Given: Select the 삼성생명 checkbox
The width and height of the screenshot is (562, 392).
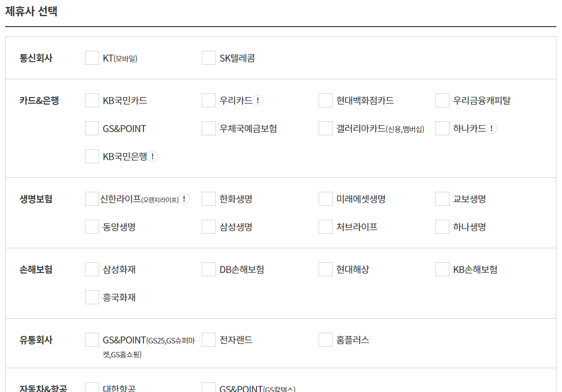Looking at the screenshot, I should pos(209,227).
